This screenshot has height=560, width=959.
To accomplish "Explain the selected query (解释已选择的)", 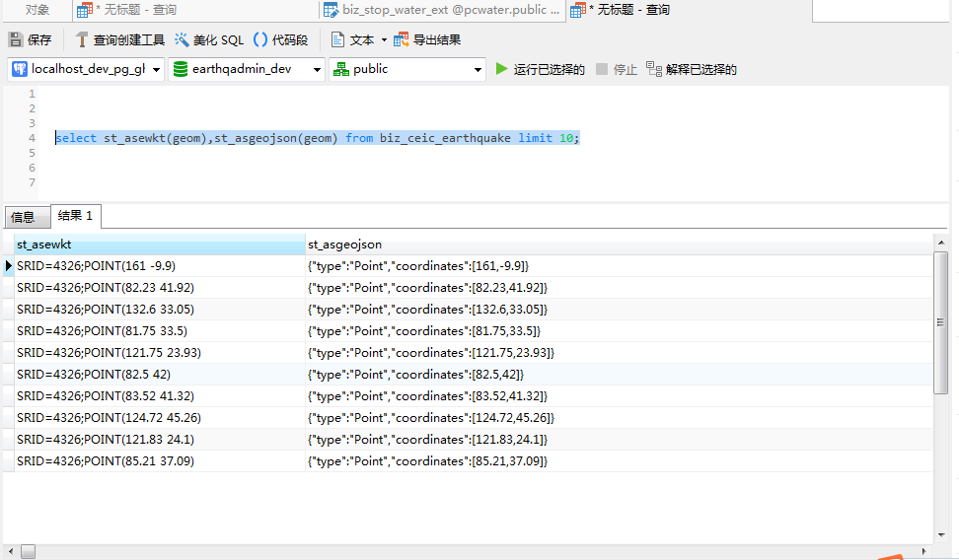I will pyautogui.click(x=691, y=69).
